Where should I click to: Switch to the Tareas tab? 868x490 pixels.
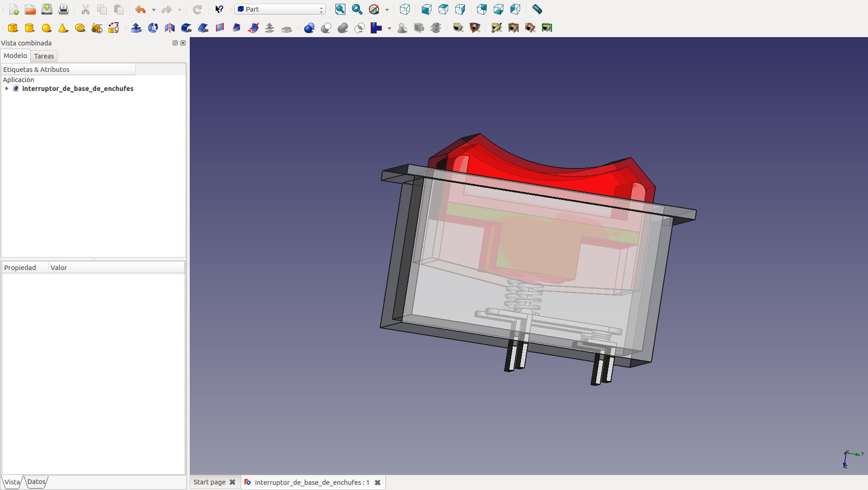(x=44, y=56)
